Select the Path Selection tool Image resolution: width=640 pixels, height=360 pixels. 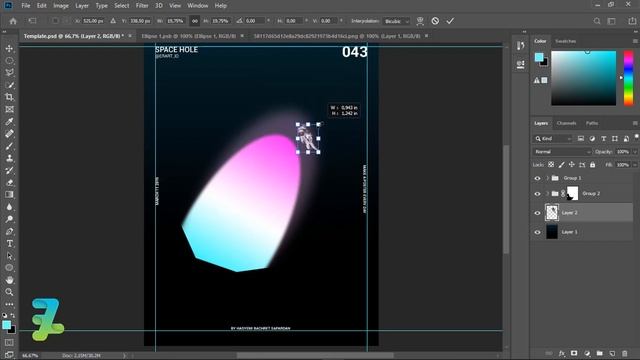tap(9, 256)
